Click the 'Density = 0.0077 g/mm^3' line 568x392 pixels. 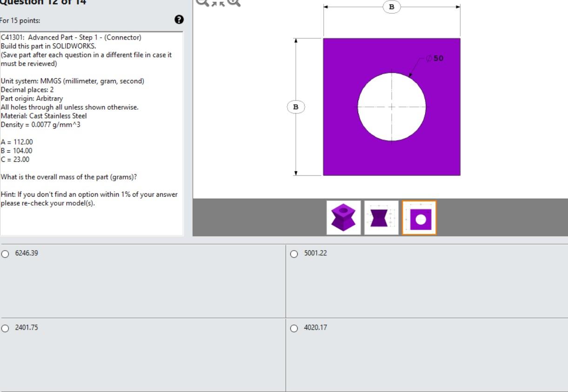click(x=40, y=125)
